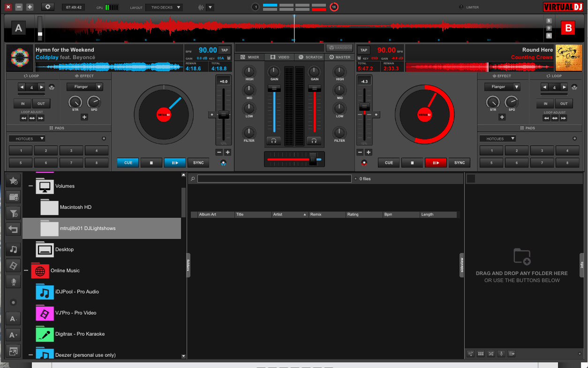This screenshot has height=368, width=588.
Task: Click the browser zoom icon at the sidebar bottom
Action: [14, 351]
